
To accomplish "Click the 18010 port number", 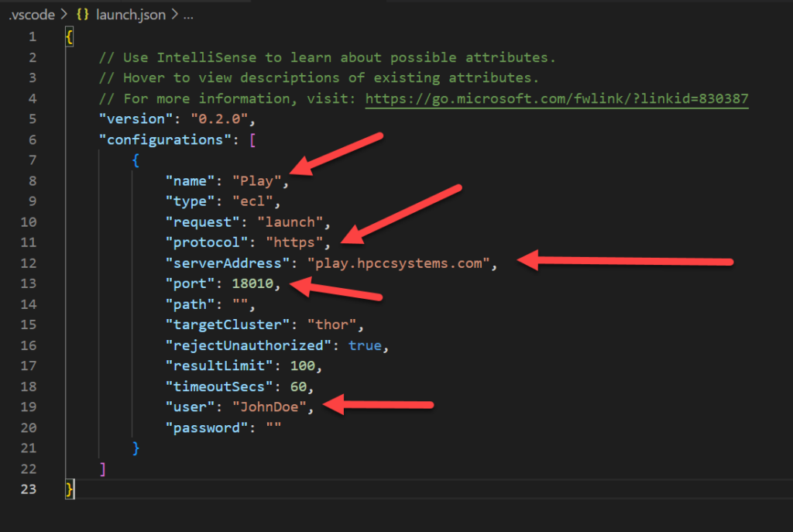I will (x=252, y=283).
